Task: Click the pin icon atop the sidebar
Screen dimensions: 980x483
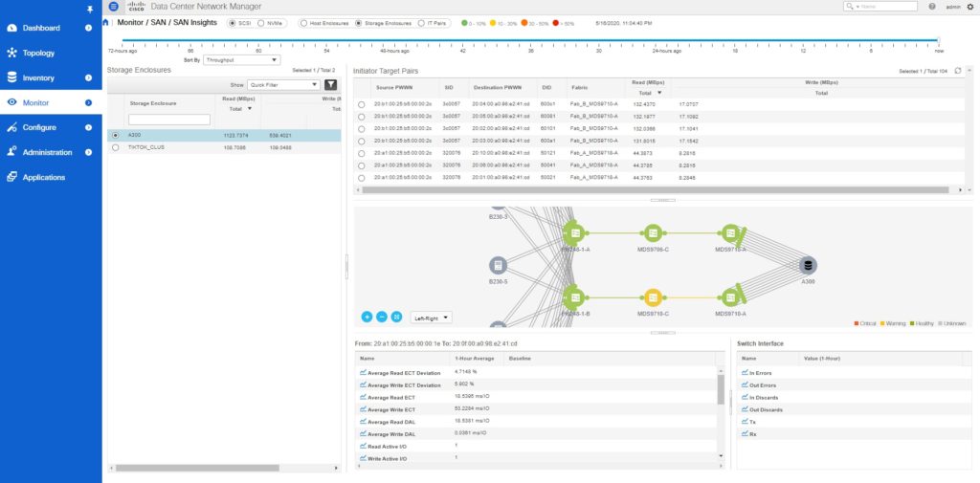Action: point(90,10)
